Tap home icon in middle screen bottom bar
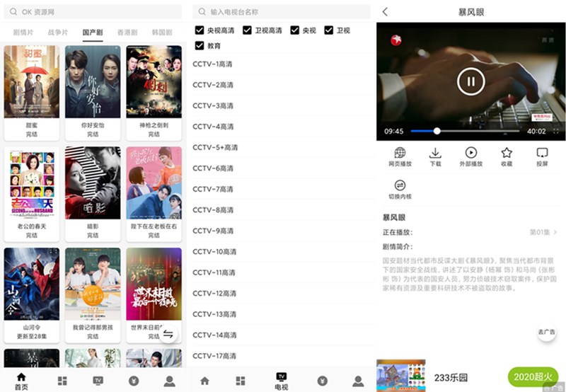Viewport: 566px width, 392px height. pos(204,381)
